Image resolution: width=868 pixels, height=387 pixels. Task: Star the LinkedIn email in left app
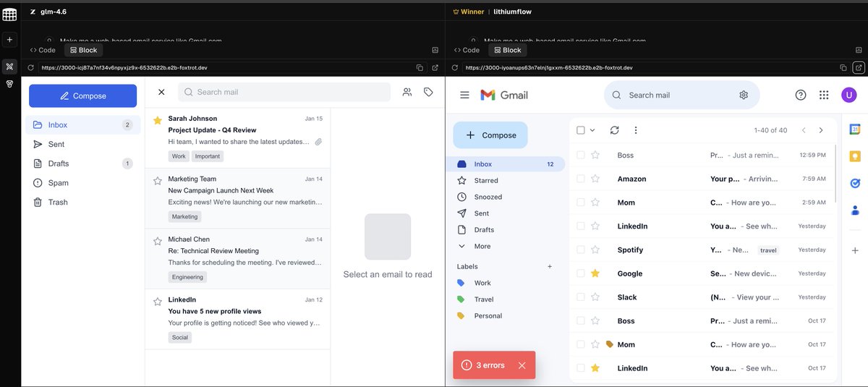pos(157,302)
